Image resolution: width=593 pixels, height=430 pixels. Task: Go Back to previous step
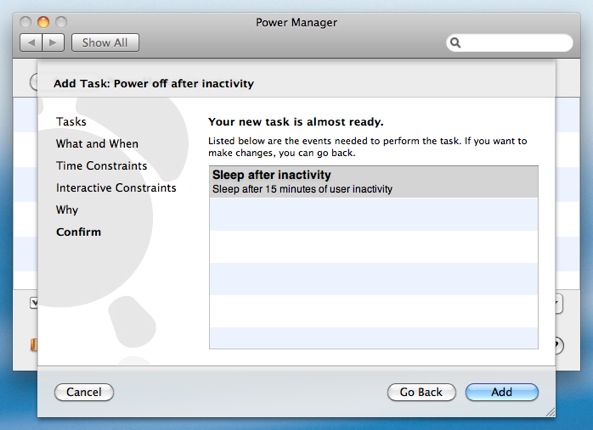coord(421,392)
